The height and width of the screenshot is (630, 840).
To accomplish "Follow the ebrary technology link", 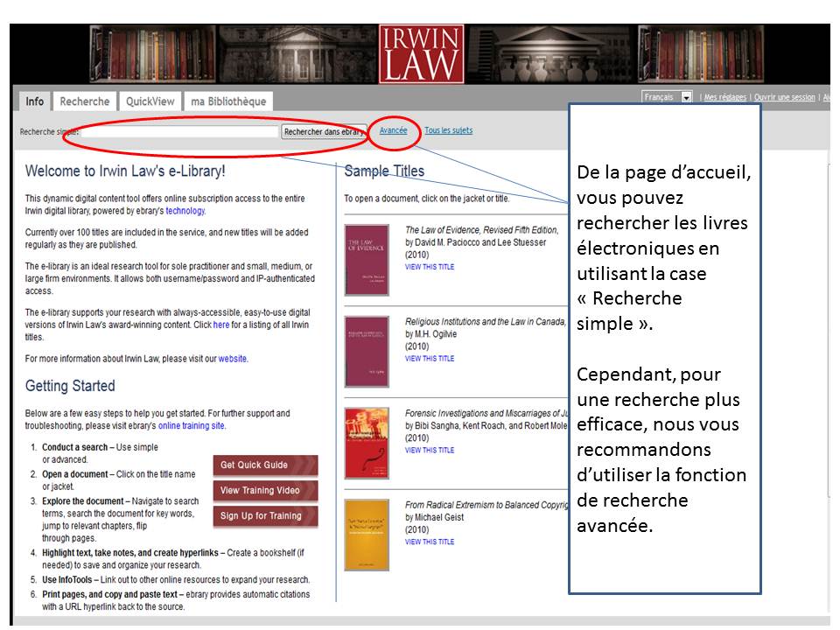I will [x=185, y=211].
